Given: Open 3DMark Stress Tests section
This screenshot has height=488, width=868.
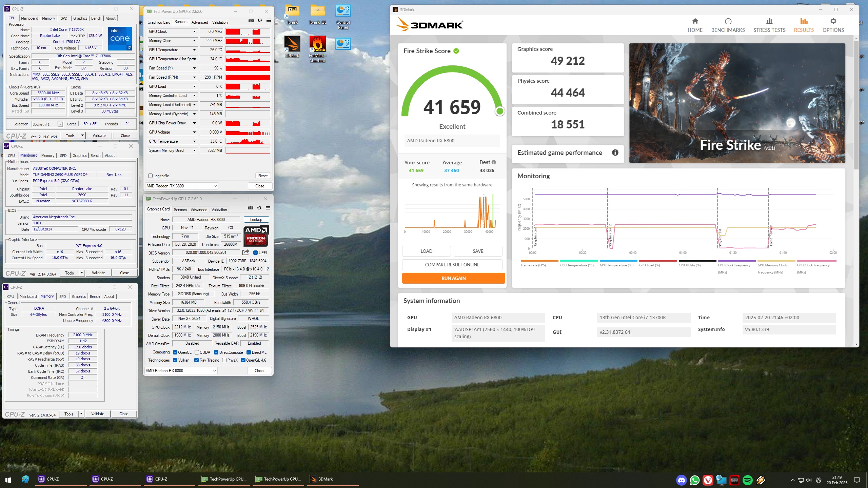Looking at the screenshot, I should [x=769, y=25].
